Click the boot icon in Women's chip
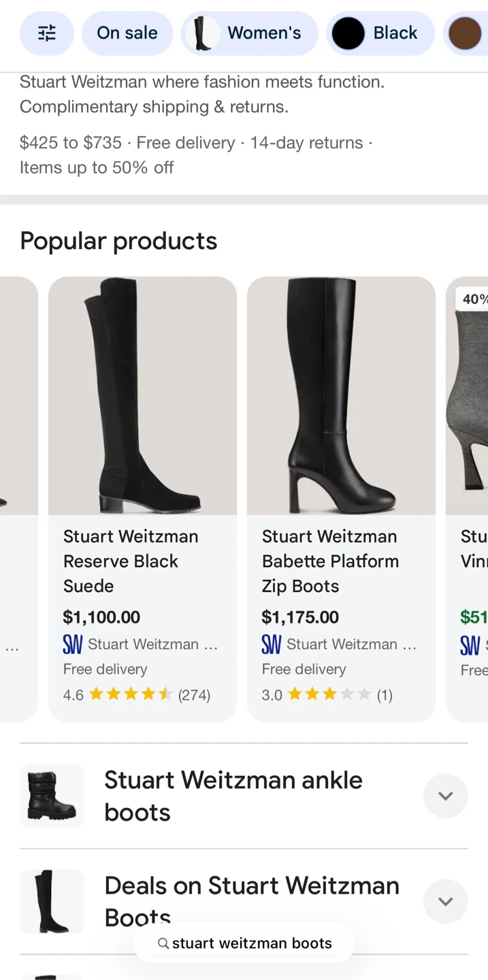The height and width of the screenshot is (980, 488). (202, 33)
